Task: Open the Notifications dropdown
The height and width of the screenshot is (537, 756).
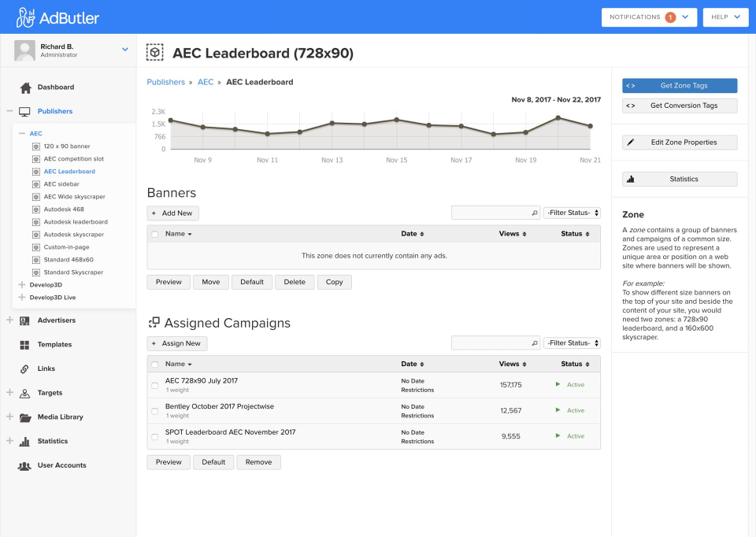Action: point(649,17)
